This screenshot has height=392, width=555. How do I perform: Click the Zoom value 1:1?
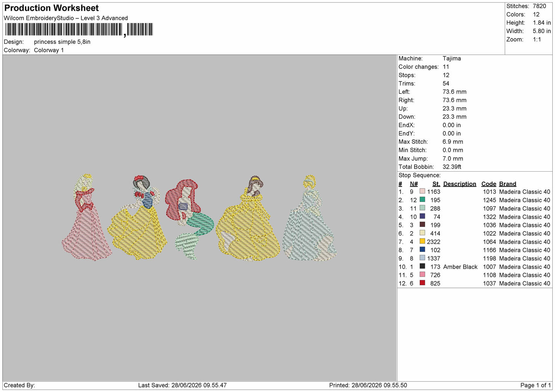[537, 40]
